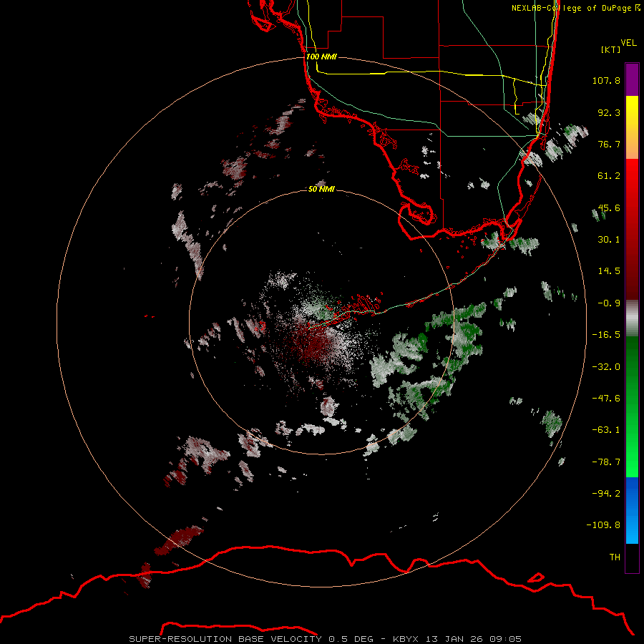The image size is (644, 644).
Task: Click the -109.8 velocity scale value
Action: [603, 525]
